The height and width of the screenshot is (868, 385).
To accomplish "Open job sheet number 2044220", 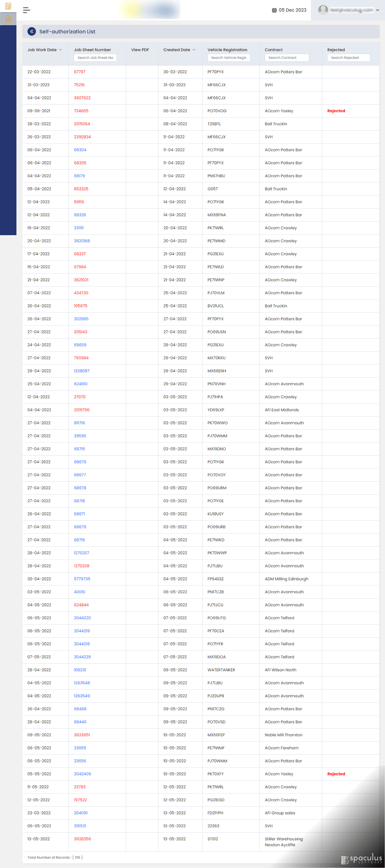I will coord(82,618).
